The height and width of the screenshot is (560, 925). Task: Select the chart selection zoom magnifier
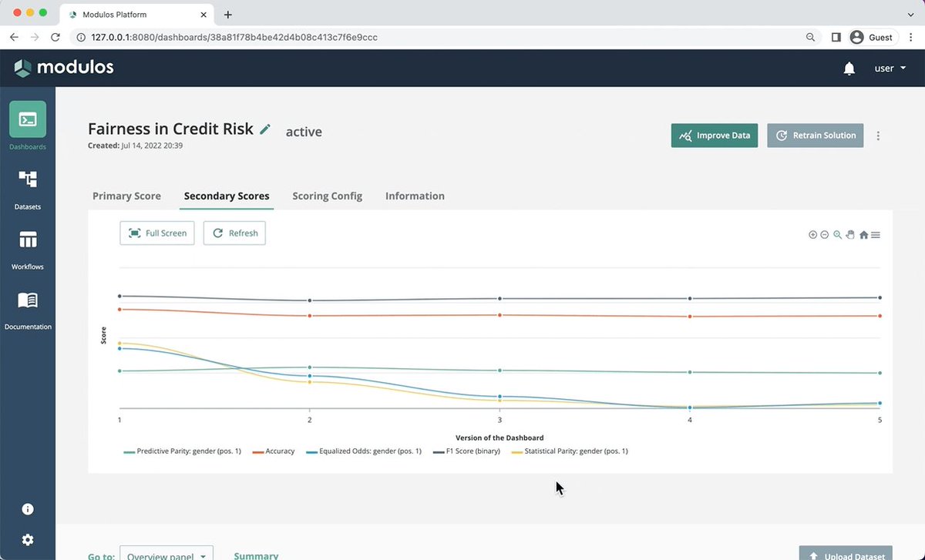(838, 235)
